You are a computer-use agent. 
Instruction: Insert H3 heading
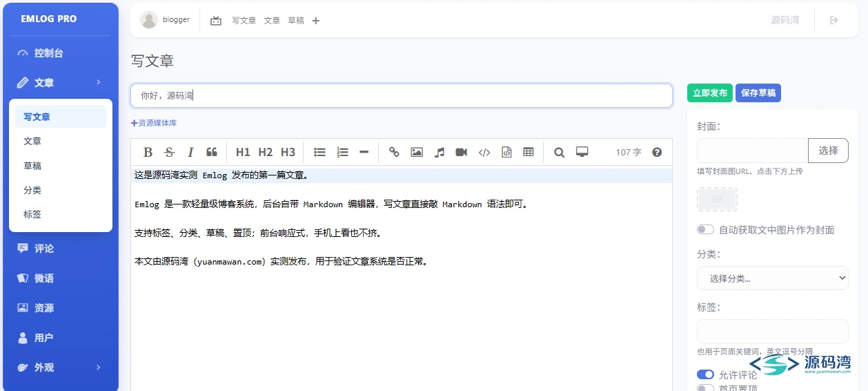pyautogui.click(x=288, y=152)
